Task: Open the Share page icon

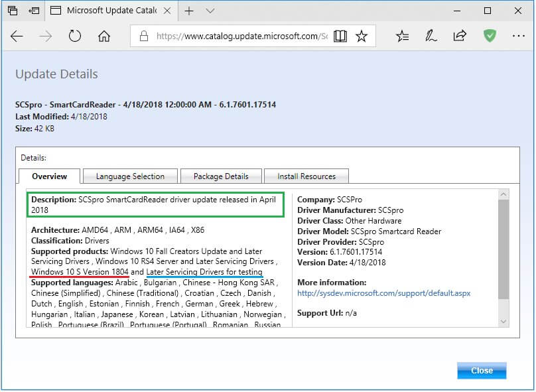Action: click(460, 36)
